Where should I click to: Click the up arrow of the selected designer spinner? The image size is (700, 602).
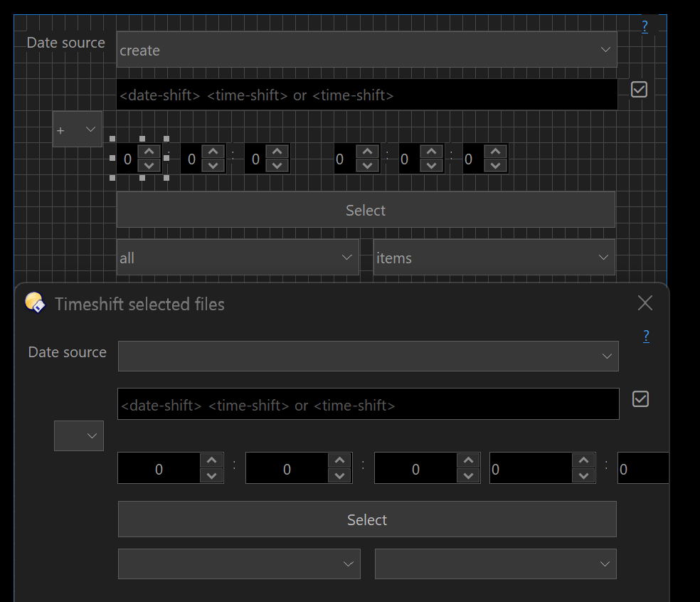[148, 152]
